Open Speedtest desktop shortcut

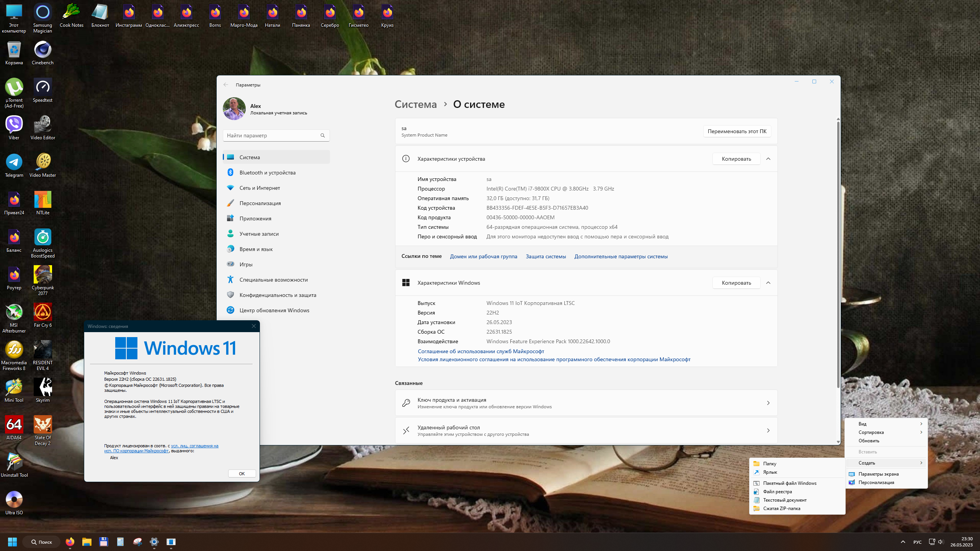pyautogui.click(x=42, y=91)
